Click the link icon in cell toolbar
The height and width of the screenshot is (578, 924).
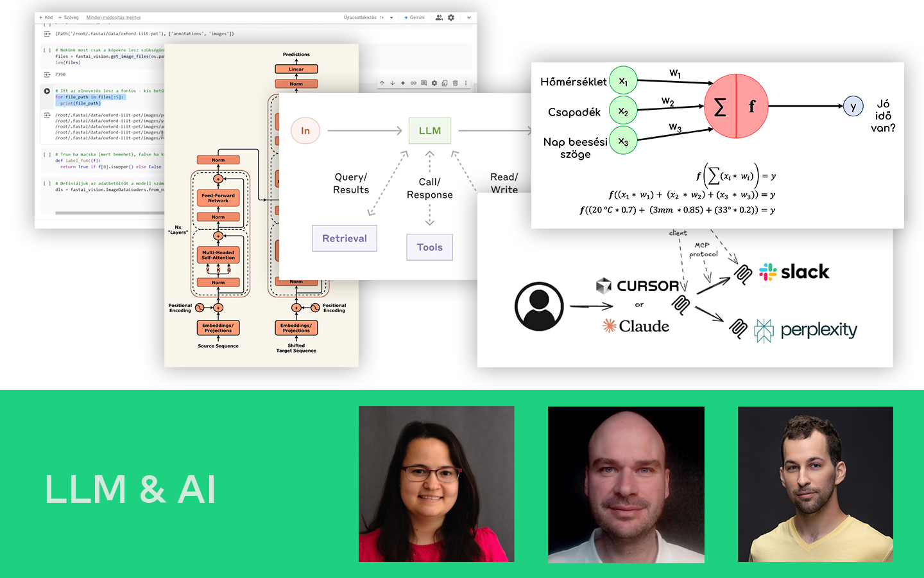pos(413,83)
